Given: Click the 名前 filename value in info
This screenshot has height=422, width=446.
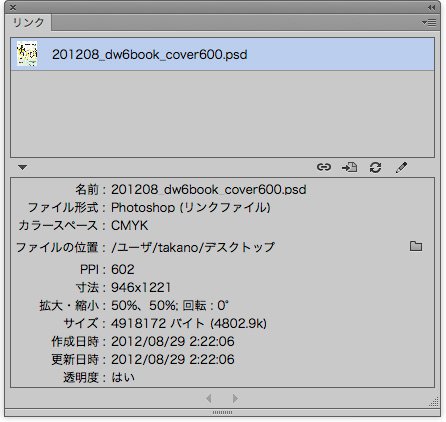Looking at the screenshot, I should click(209, 190).
